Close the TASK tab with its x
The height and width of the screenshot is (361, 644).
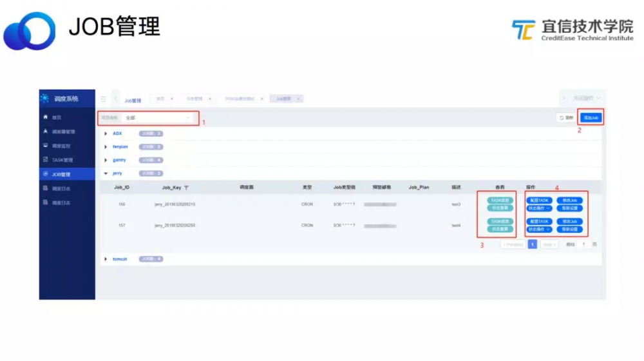point(261,99)
